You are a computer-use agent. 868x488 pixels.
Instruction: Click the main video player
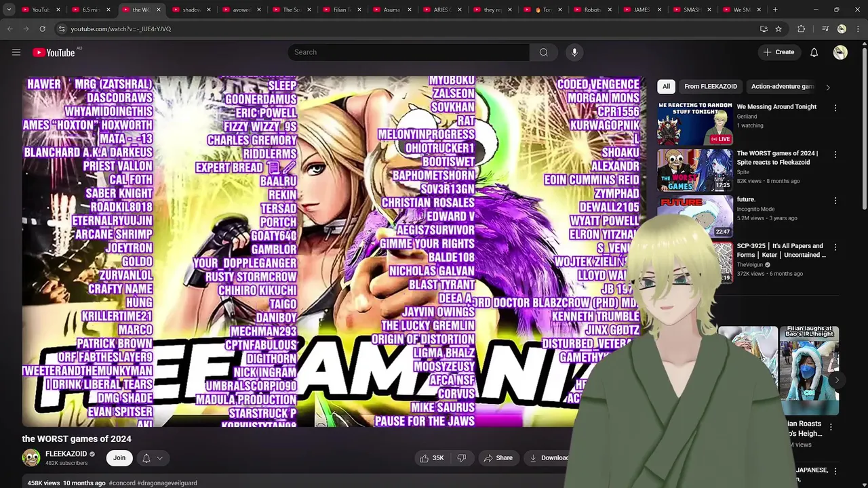334,251
